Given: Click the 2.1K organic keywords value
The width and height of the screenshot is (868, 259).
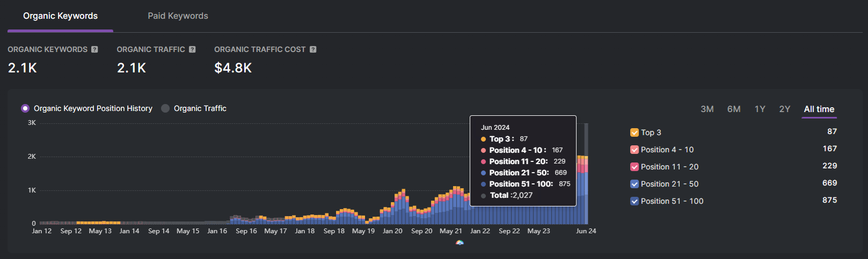Looking at the screenshot, I should [23, 68].
